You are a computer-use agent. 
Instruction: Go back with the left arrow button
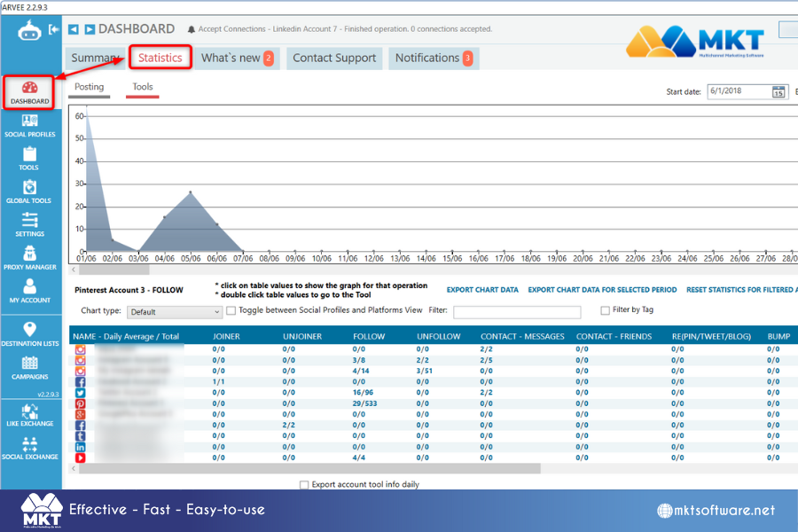click(x=74, y=29)
